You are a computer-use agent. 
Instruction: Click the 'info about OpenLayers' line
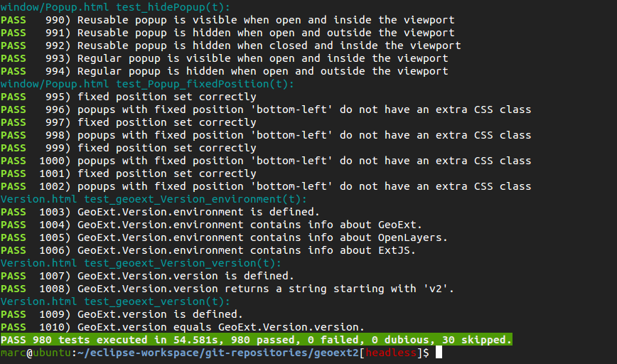(224, 237)
